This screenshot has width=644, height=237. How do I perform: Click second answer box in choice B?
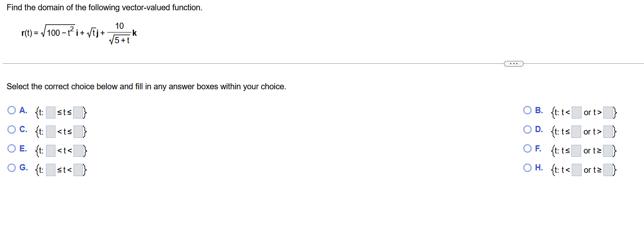[608, 112]
